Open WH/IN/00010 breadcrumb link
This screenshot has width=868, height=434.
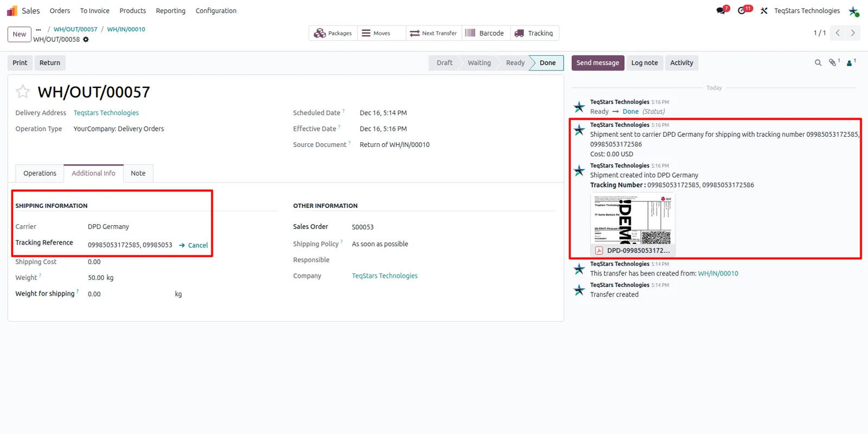(x=126, y=29)
